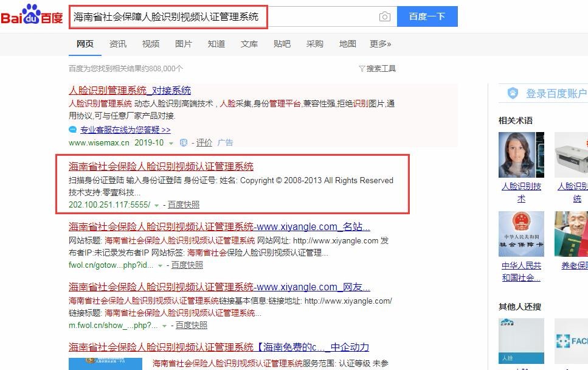
Task: Click thumbnail of the 中企动力 result
Action: point(105,364)
